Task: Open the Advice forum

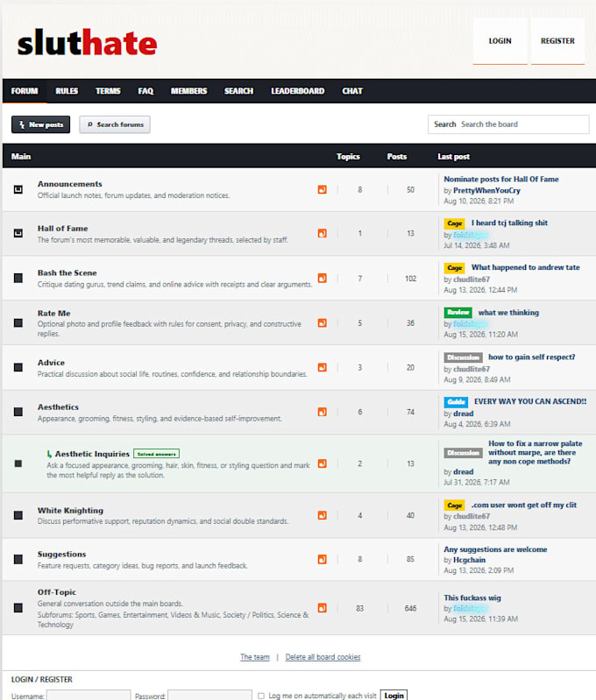Action: pos(51,363)
